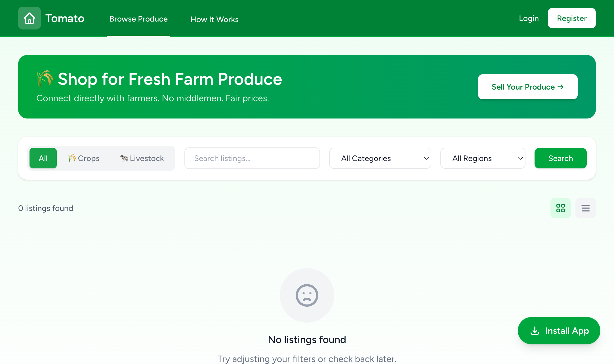Screen dimensions: 614x364
Task: Expand the All Regions chevron arrow
Action: (520, 158)
